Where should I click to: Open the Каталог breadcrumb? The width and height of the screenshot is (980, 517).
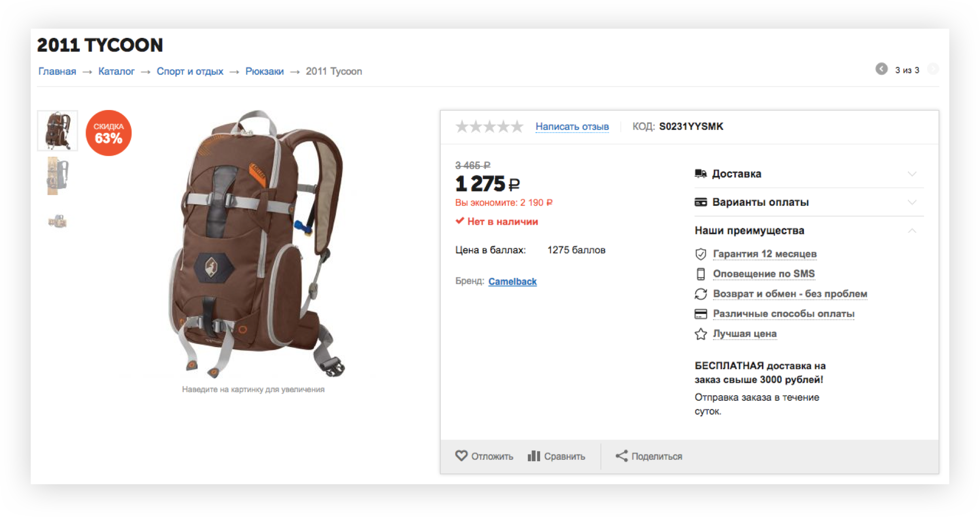tap(116, 71)
